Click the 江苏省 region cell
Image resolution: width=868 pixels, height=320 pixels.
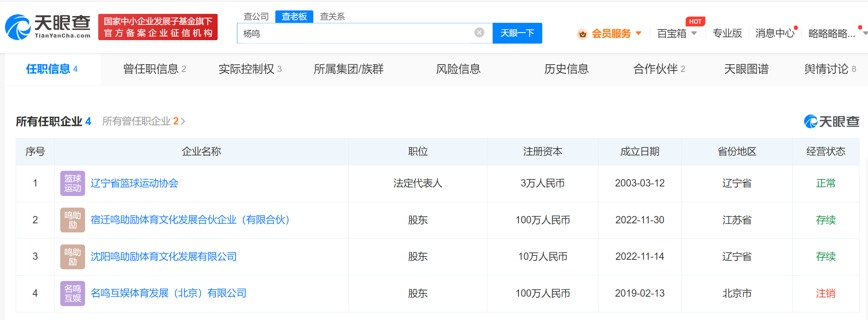click(x=737, y=220)
